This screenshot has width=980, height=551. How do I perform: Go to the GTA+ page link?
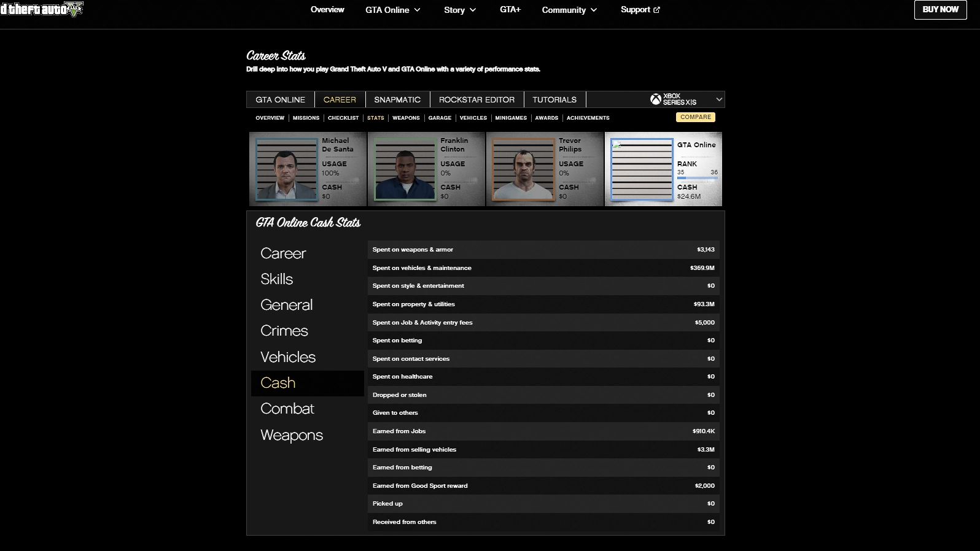pos(510,10)
